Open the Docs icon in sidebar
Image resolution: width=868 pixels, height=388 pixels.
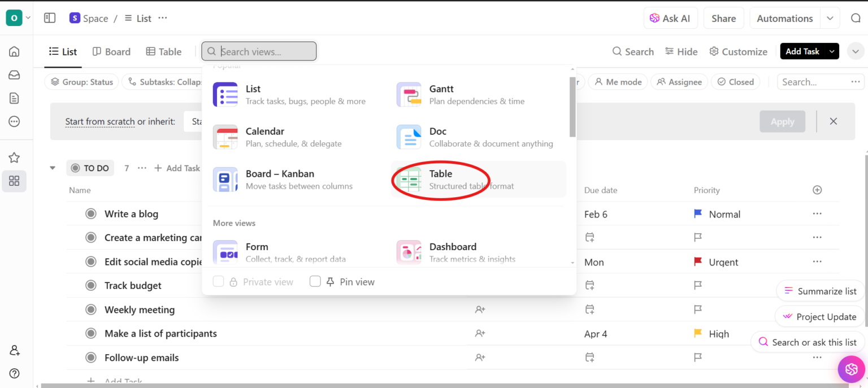coord(14,98)
